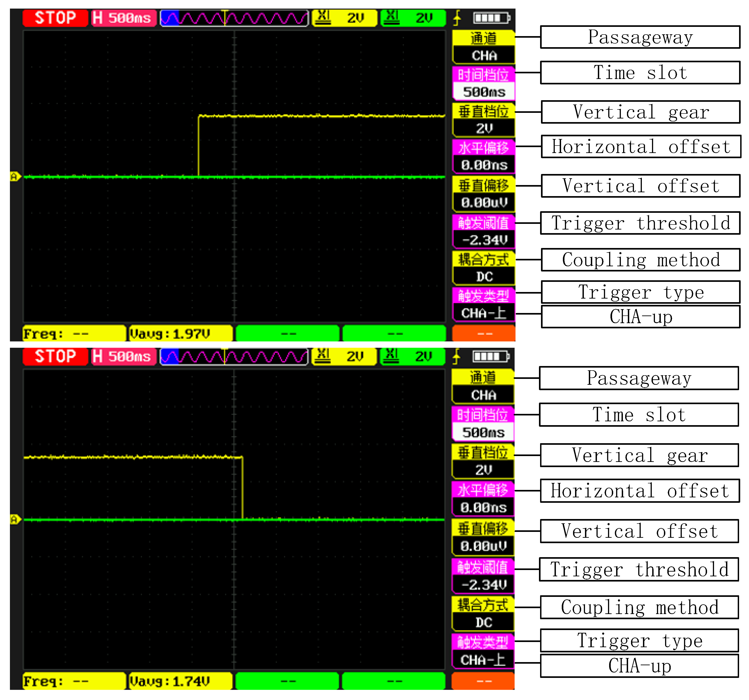Click the channel A marker on top waveform
Screen dimensions: 749x700
15,176
